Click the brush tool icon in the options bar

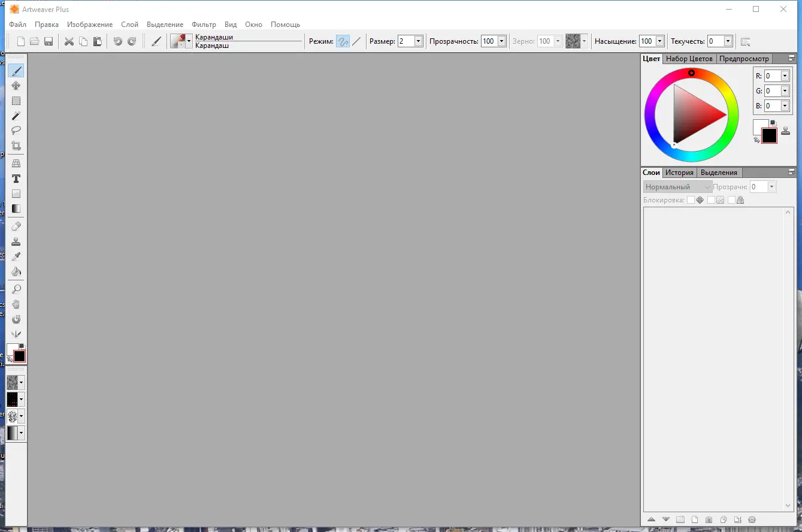[156, 41]
